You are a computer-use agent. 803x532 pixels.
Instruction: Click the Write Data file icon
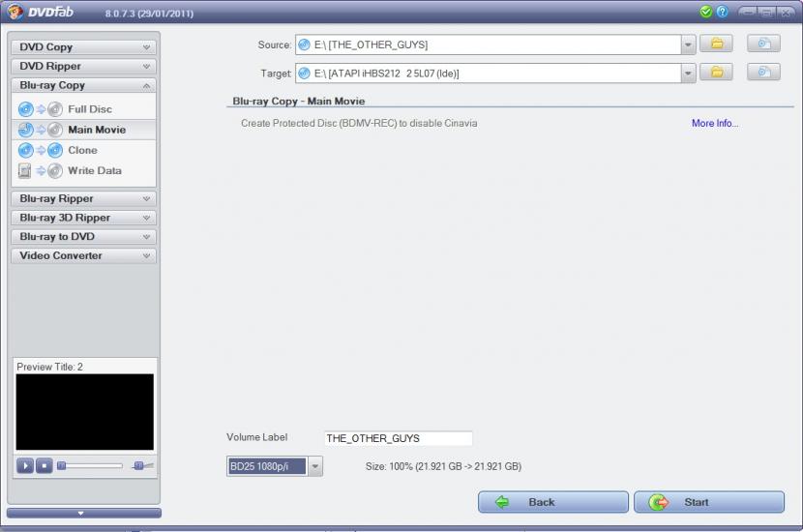coord(24,170)
